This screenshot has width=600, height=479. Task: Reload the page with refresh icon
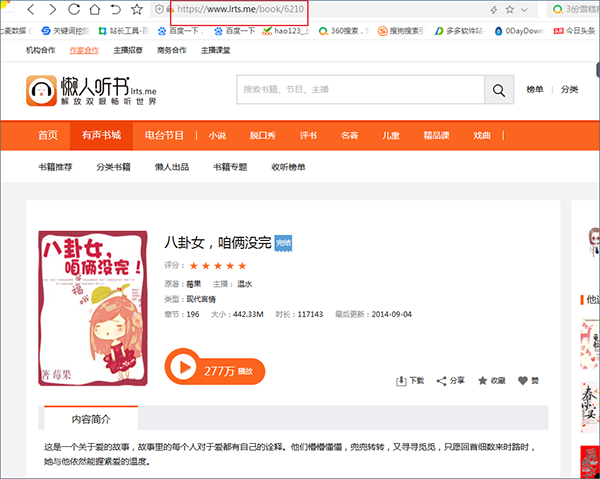point(74,9)
